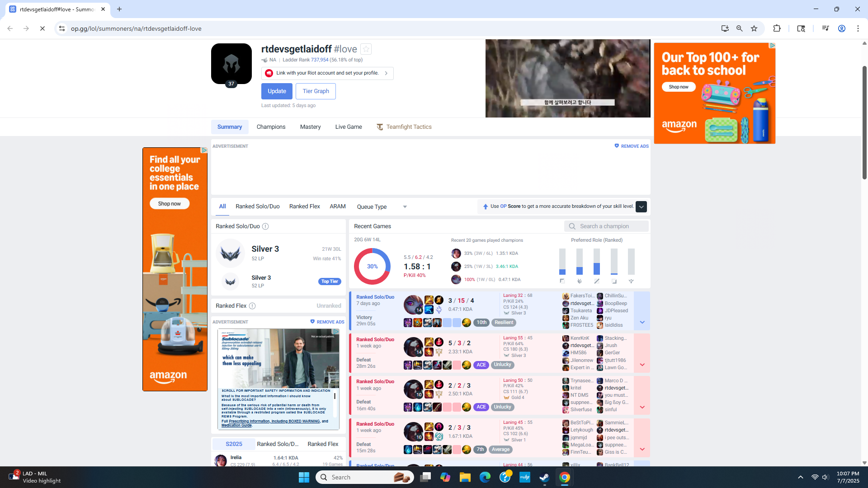Click the 30% win rate donut chart
868x488 pixels.
[x=372, y=267]
